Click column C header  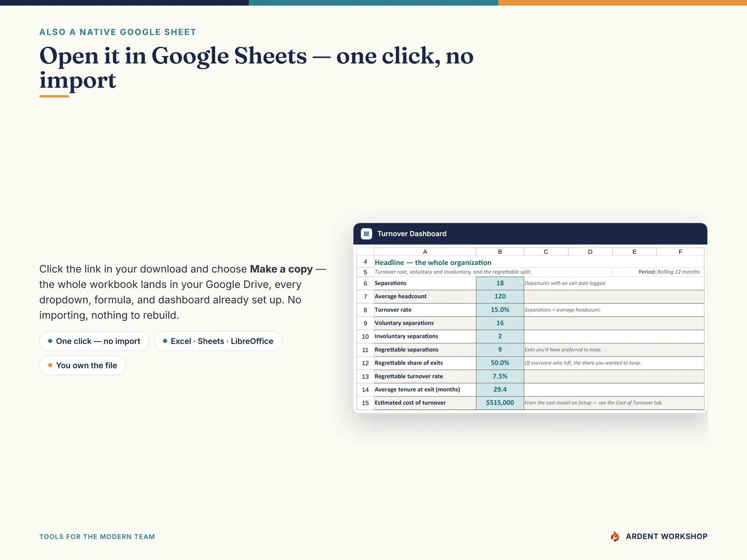pos(546,252)
